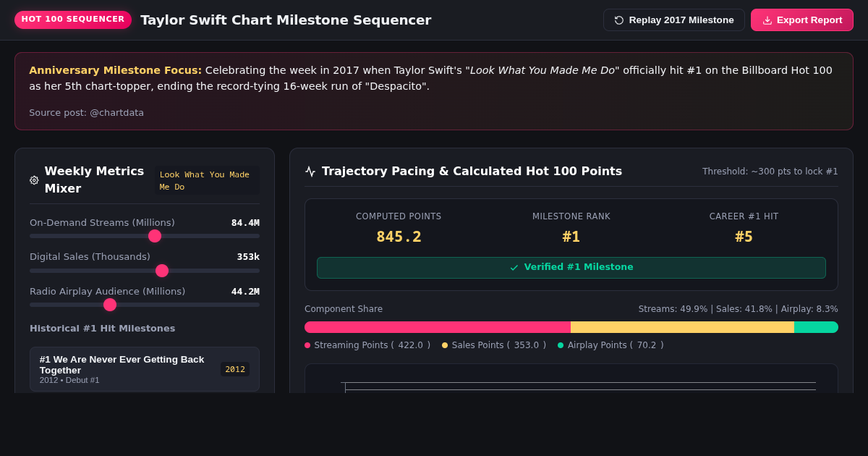Image resolution: width=868 pixels, height=456 pixels.
Task: Click the Taylor Swift Chart Milestone Sequencer title
Action: coord(286,20)
